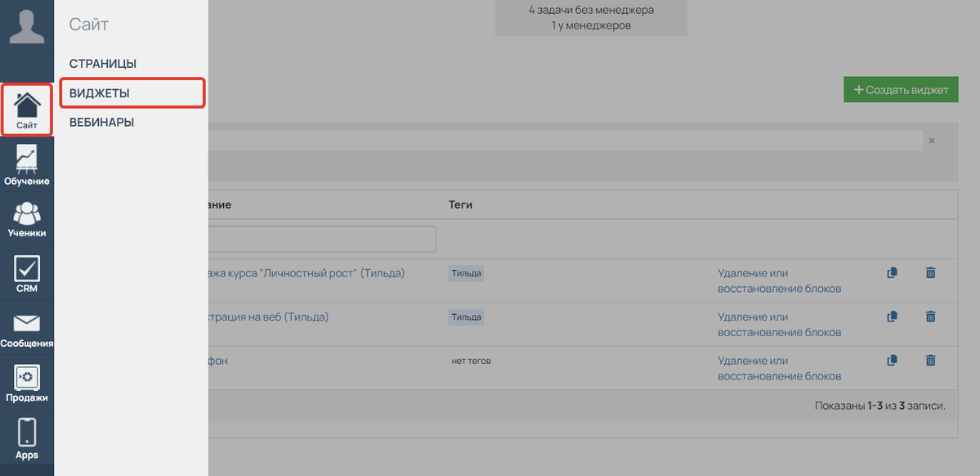Open the CRM checkbox icon in sidebar

(27, 274)
